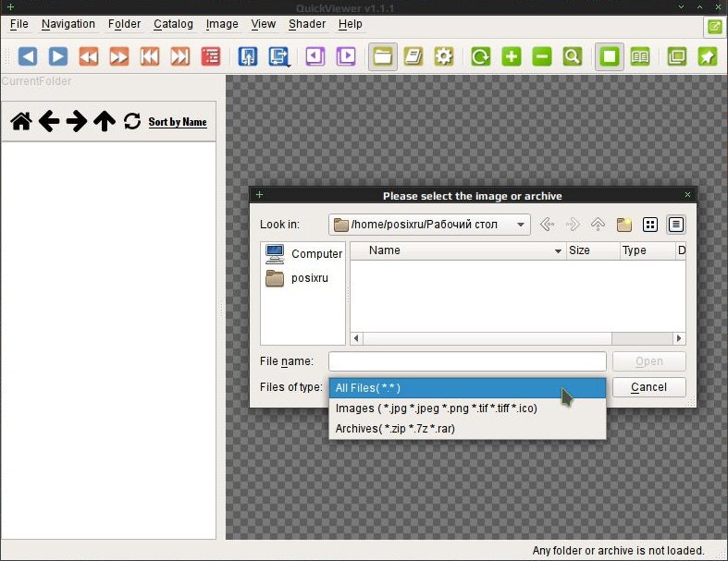Viewport: 728px width, 561px height.
Task: Select Archives file type filter option
Action: [x=467, y=429]
